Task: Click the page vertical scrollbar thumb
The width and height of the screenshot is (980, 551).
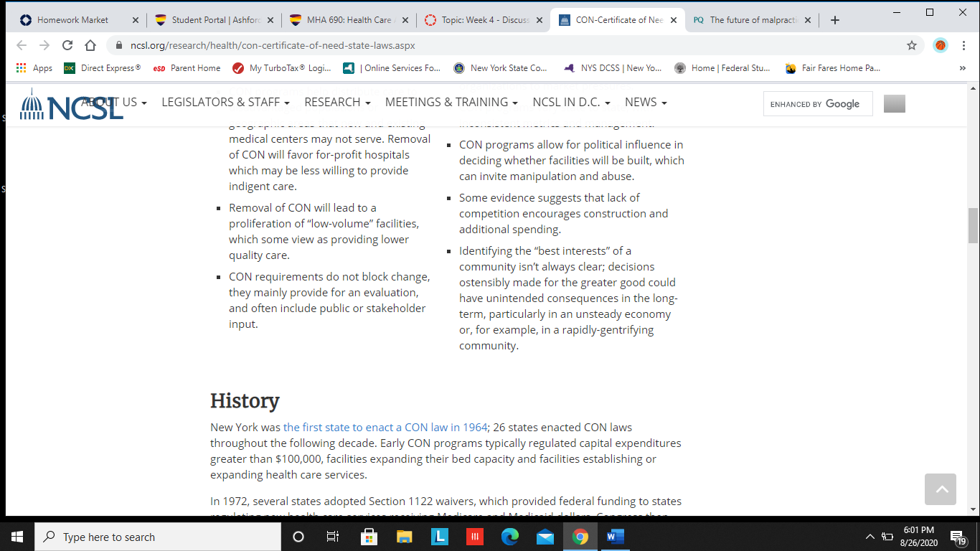Action: point(974,225)
